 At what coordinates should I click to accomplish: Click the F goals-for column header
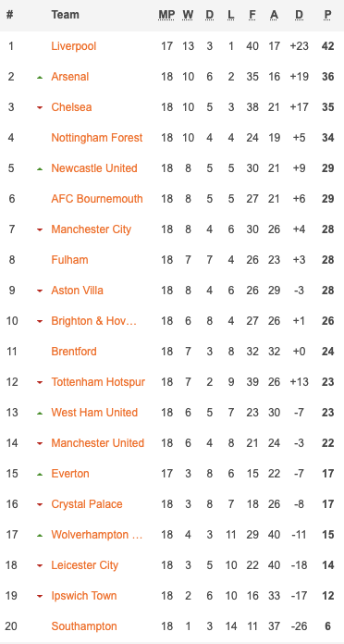252,15
